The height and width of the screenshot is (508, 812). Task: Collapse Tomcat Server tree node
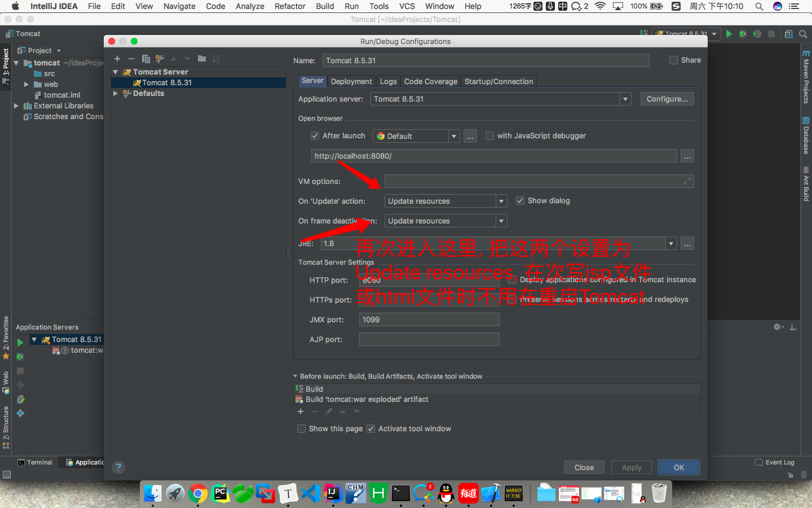(116, 72)
